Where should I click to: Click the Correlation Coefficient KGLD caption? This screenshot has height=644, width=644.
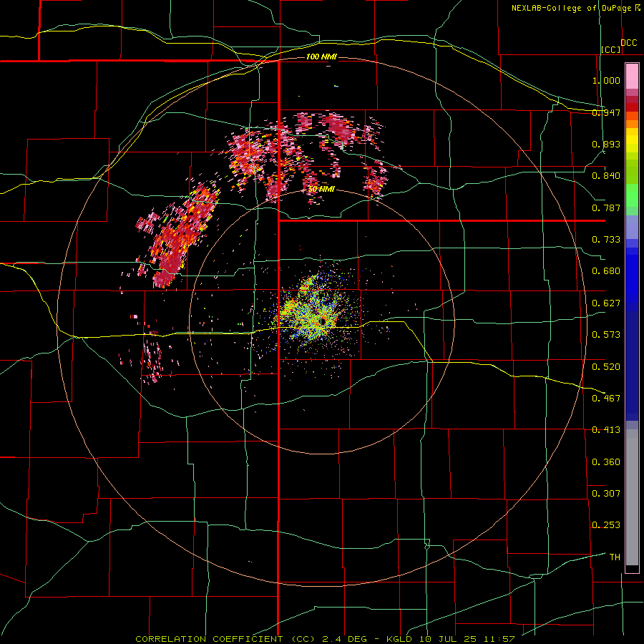(325, 639)
